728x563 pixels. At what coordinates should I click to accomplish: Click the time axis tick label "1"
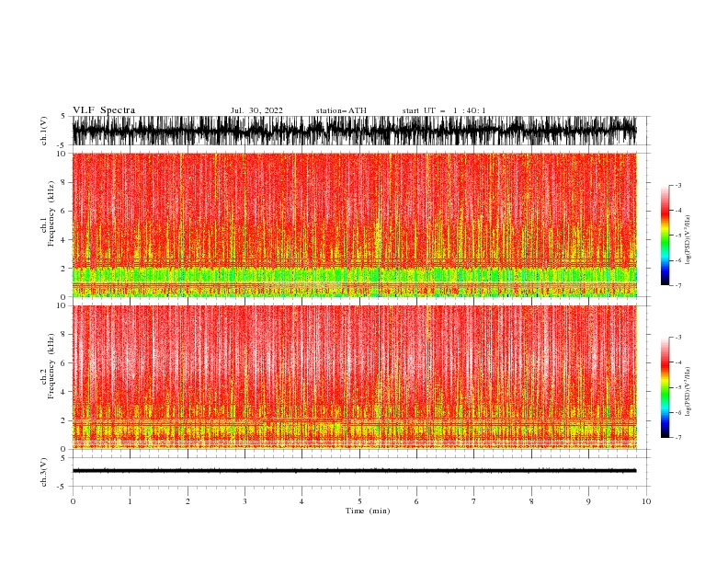(130, 501)
